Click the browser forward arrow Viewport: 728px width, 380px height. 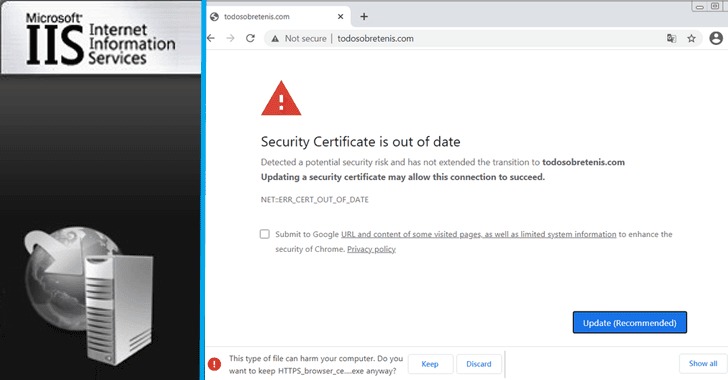tap(230, 38)
